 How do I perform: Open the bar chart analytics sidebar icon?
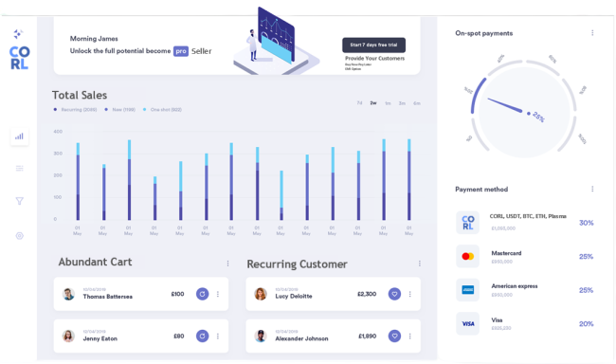[x=19, y=136]
